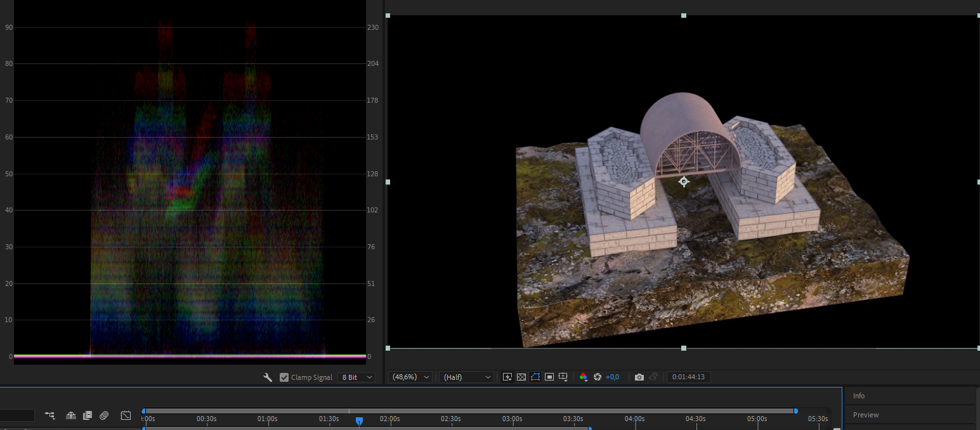Viewport: 980px width, 430px height.
Task: Open the Composition Mini-Flowchart icon
Action: (x=50, y=415)
